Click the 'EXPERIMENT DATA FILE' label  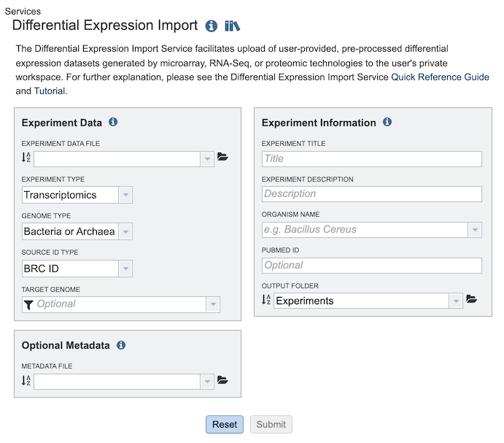tap(61, 144)
